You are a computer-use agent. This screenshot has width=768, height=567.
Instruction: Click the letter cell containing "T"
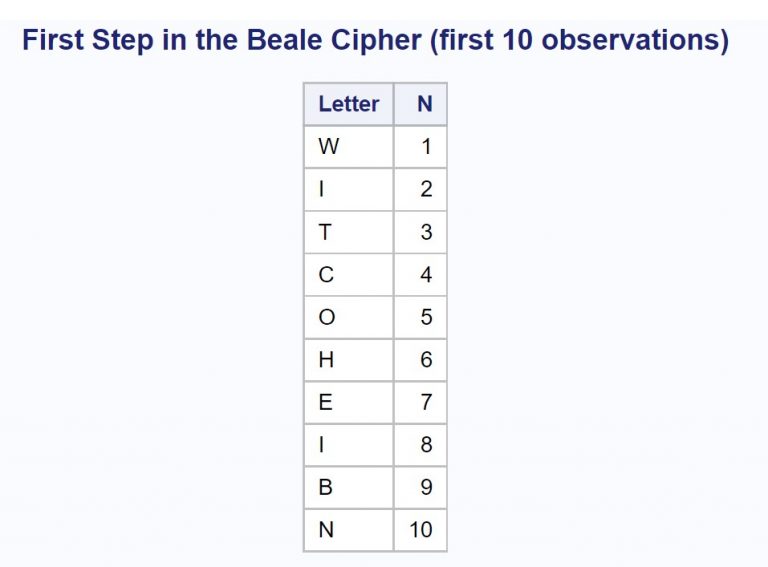[x=348, y=232]
